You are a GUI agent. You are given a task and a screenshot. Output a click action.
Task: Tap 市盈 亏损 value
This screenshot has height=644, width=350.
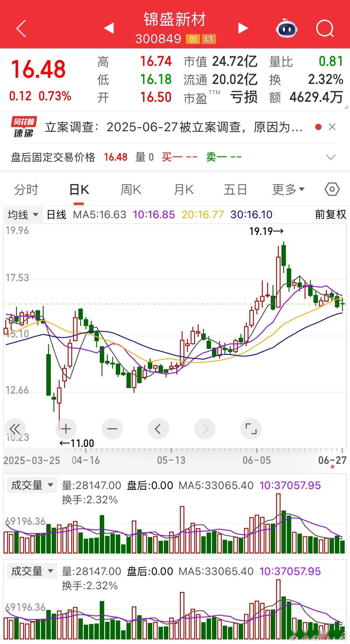point(221,97)
